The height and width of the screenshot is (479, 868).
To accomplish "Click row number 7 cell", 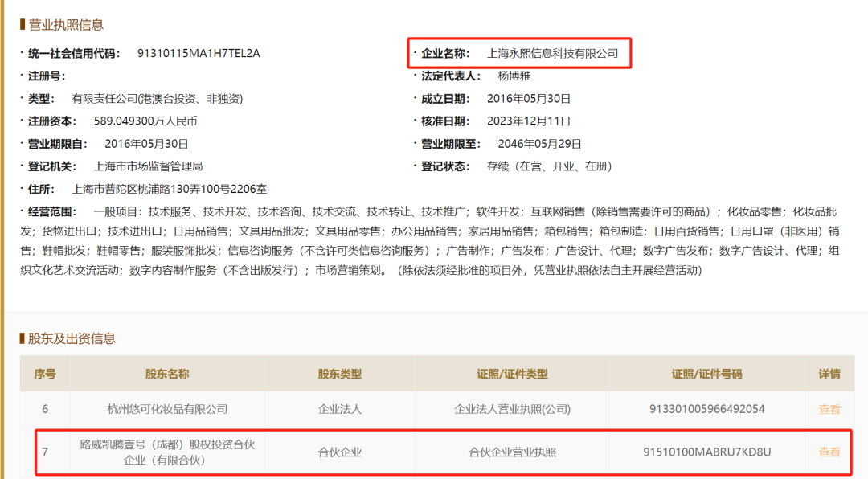I will [x=45, y=452].
